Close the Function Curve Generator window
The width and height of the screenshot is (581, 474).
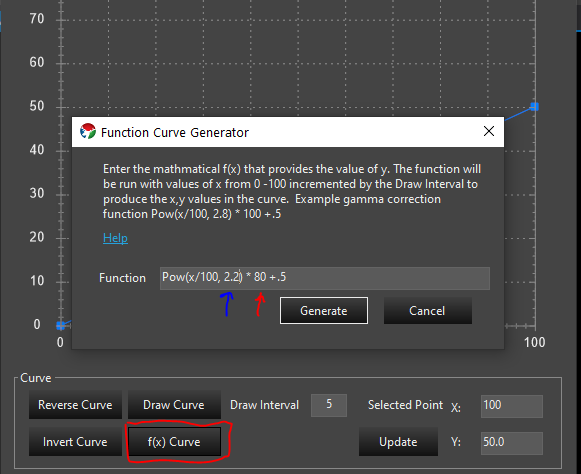(489, 131)
